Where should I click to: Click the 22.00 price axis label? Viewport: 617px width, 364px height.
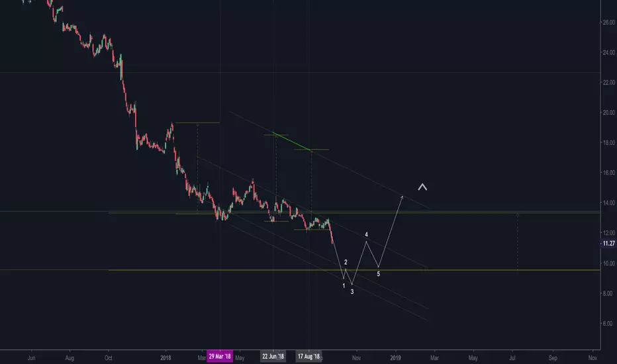click(x=608, y=82)
